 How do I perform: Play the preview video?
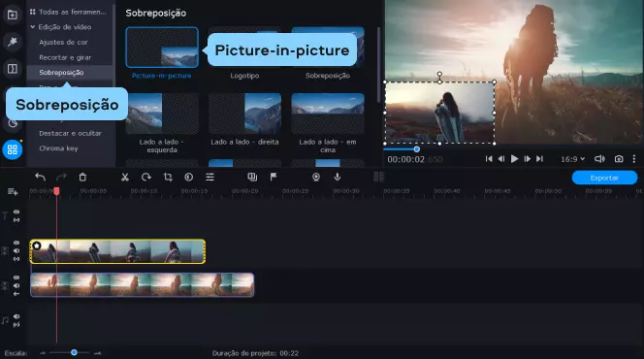[x=514, y=159]
